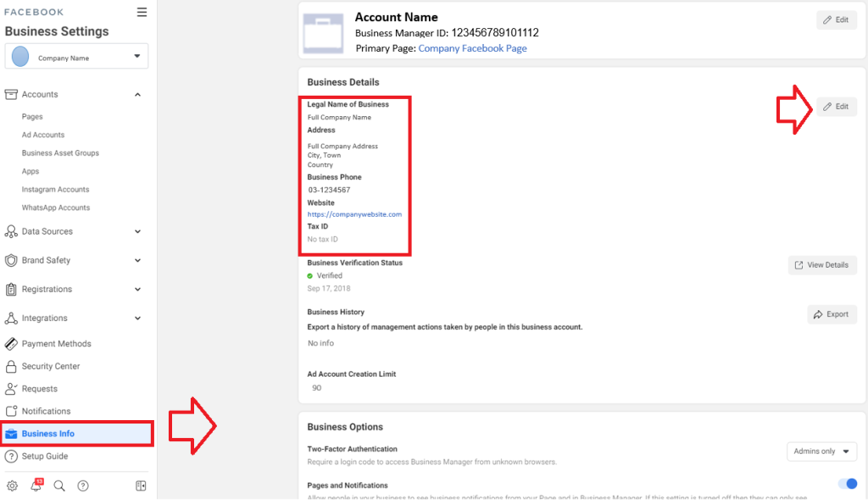Click the Security Center lock icon
Image resolution: width=868 pixels, height=504 pixels.
click(11, 366)
